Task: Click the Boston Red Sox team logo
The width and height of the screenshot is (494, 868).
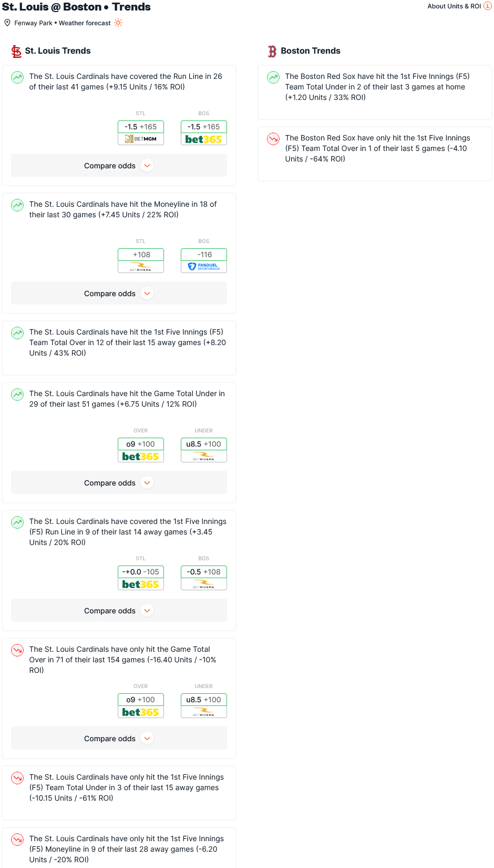Action: (272, 51)
